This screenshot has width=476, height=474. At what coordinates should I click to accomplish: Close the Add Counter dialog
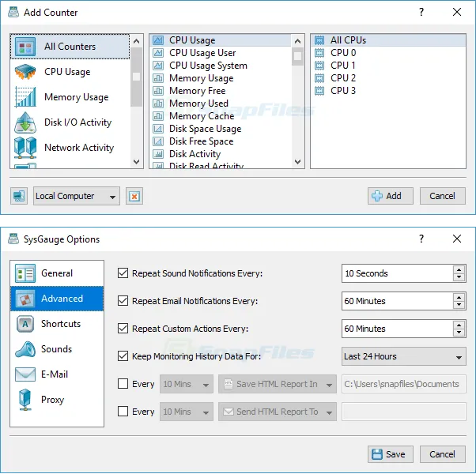coord(457,12)
